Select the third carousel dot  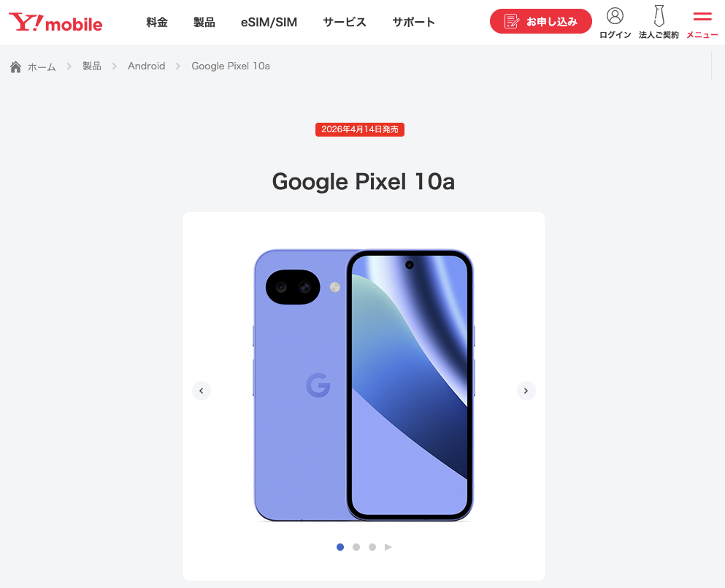(372, 547)
